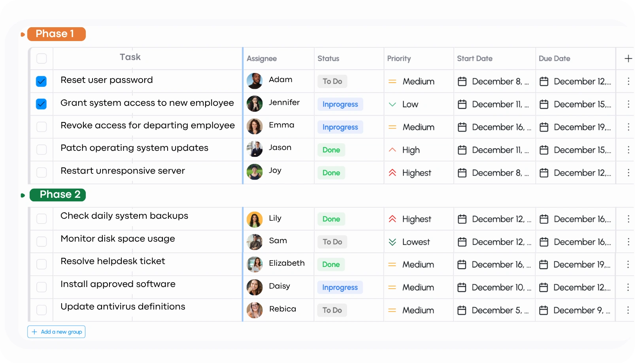Open row menu for Resolve helpdesk ticket
Screen dimensions: 636x364
pos(628,265)
